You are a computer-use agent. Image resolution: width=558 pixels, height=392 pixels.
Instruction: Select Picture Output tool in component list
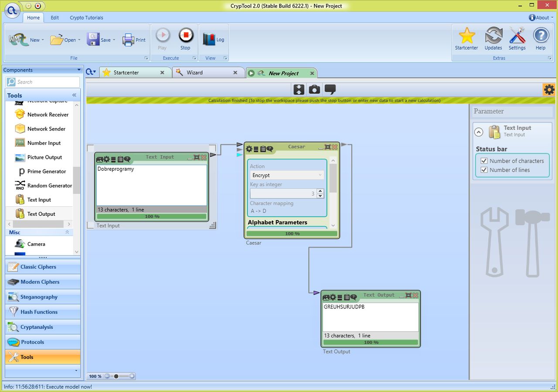[39, 157]
